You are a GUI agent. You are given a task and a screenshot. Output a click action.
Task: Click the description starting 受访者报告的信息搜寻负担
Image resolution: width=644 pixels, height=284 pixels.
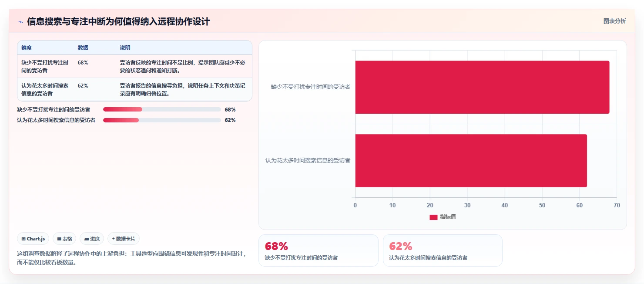pyautogui.click(x=183, y=89)
